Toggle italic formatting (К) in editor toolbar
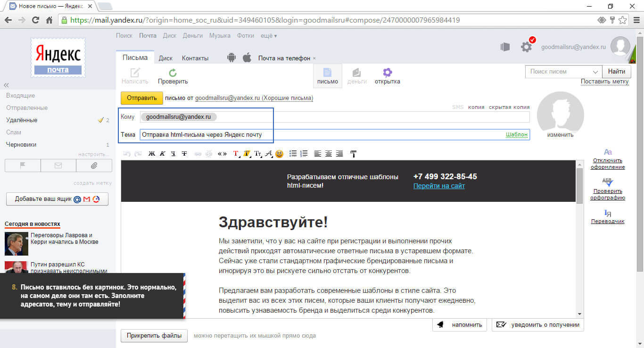644x348 pixels. coord(162,154)
